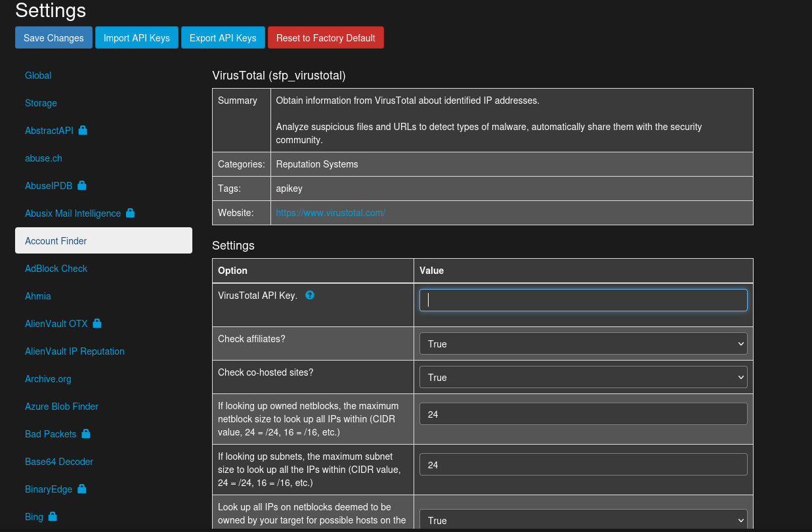Click the owned netblocks maximum size field
Image resolution: width=812 pixels, height=532 pixels.
[x=583, y=414]
